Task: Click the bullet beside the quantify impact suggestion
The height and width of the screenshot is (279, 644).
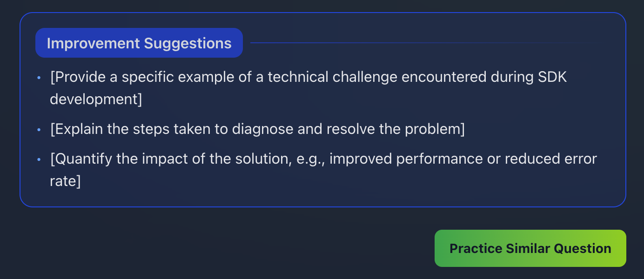Action: click(39, 159)
